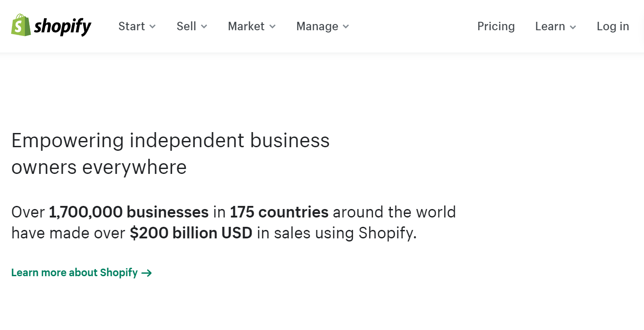Click the Empowering independent business owners heading
The height and width of the screenshot is (330, 644).
(x=170, y=154)
